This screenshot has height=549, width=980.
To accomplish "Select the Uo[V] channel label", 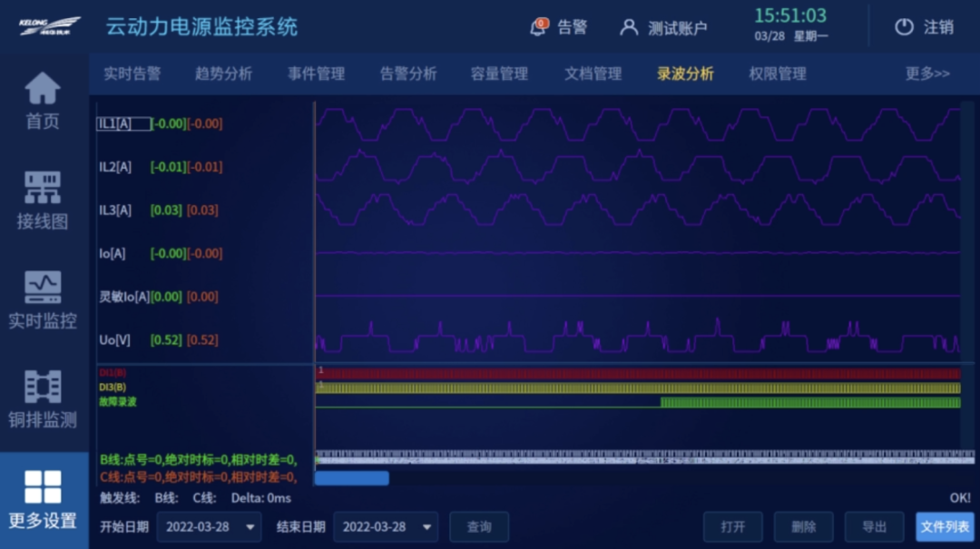I will click(x=114, y=340).
